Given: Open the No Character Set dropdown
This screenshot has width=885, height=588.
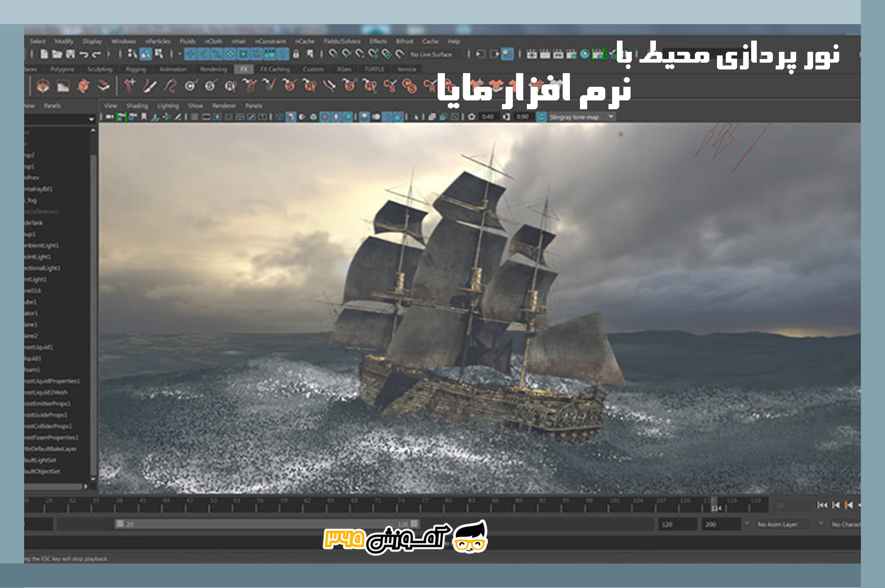Looking at the screenshot, I should tap(845, 525).
